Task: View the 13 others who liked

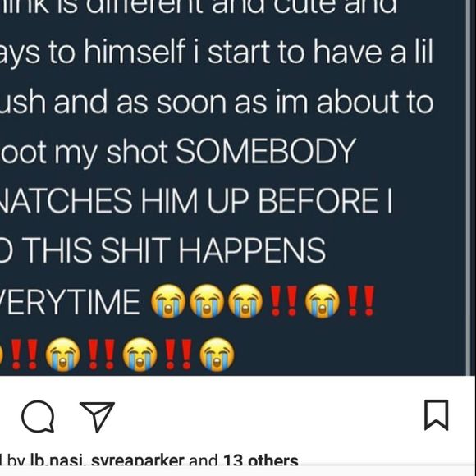Action: click(x=261, y=461)
